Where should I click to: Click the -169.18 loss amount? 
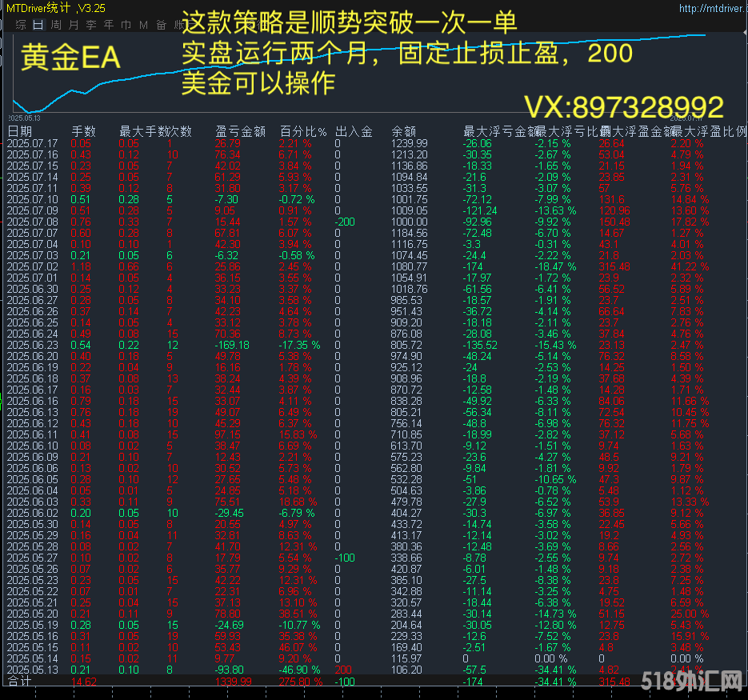[232, 345]
